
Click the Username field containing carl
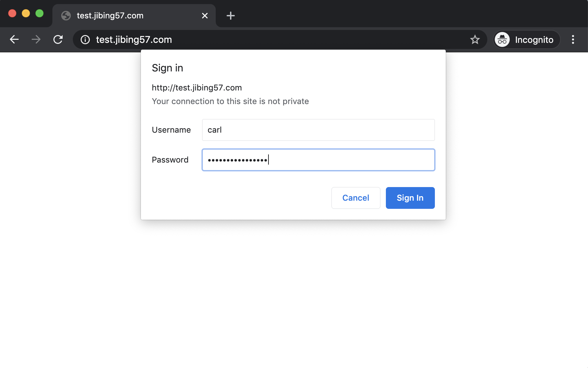pos(318,130)
